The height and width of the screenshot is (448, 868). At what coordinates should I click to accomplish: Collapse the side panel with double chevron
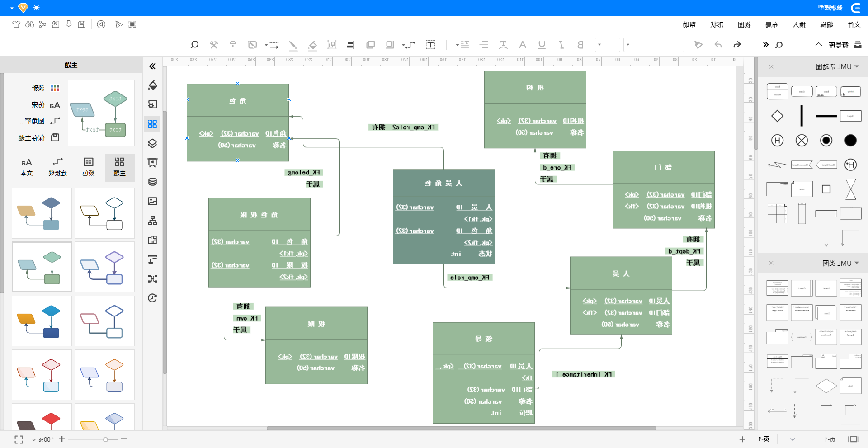coord(152,66)
